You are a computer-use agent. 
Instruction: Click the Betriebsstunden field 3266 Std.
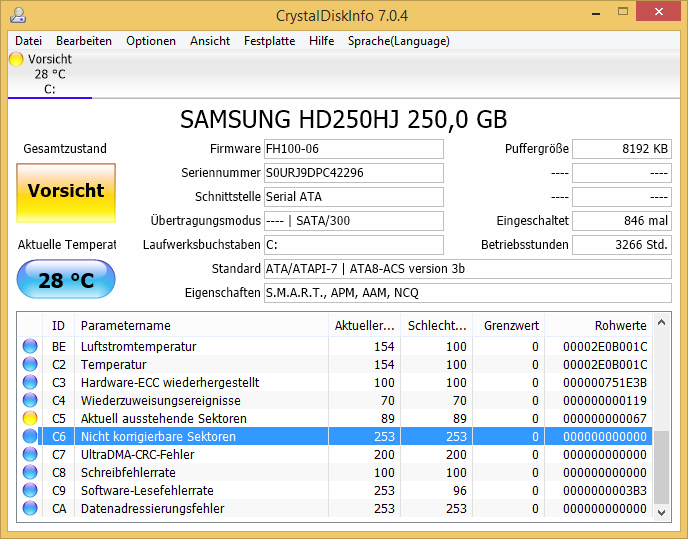tap(622, 244)
